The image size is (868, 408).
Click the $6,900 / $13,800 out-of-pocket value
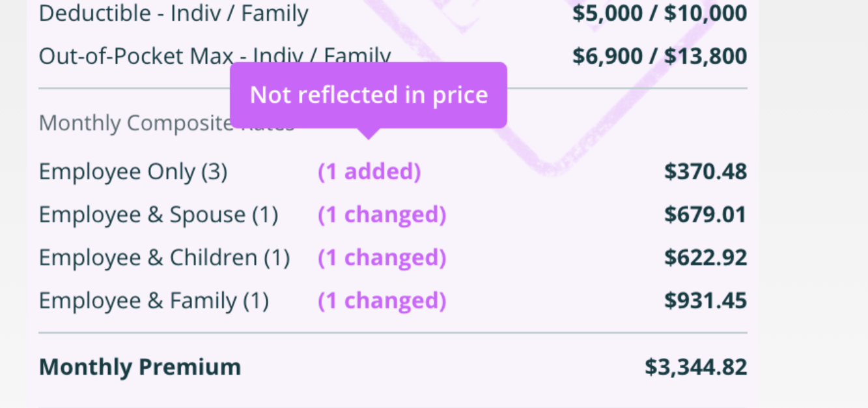[660, 56]
